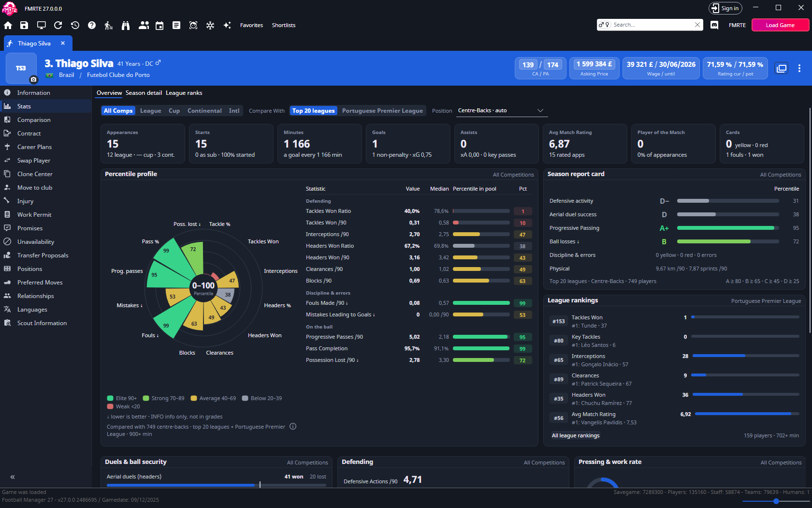Select the Intl competition filter
Image resolution: width=812 pixels, height=508 pixels.
[234, 111]
